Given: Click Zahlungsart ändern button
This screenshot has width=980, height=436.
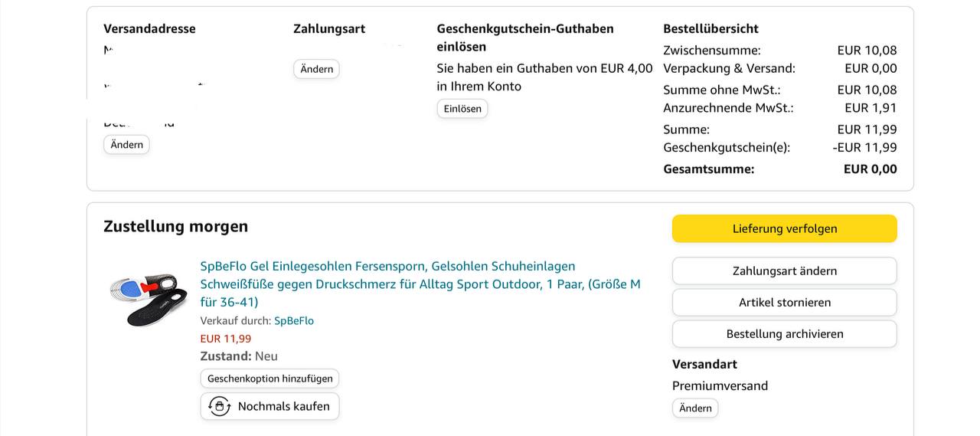Looking at the screenshot, I should click(x=784, y=271).
